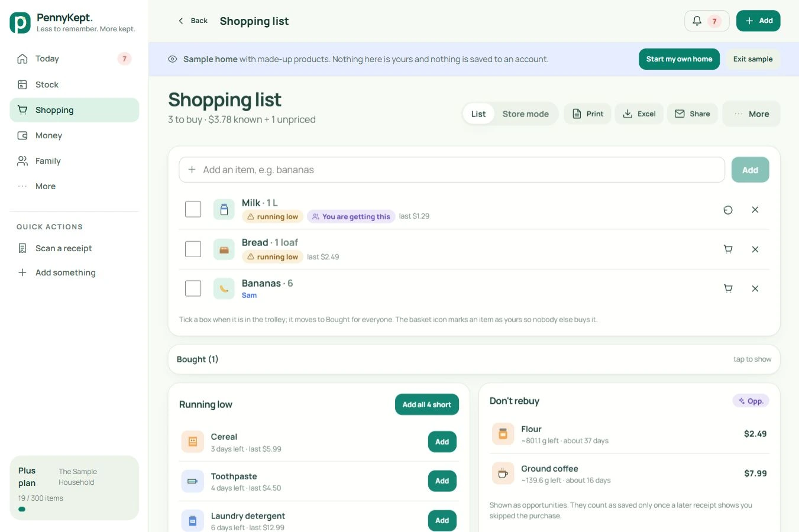This screenshot has width=799, height=532.
Task: Click Exit sample button
Action: tap(753, 59)
